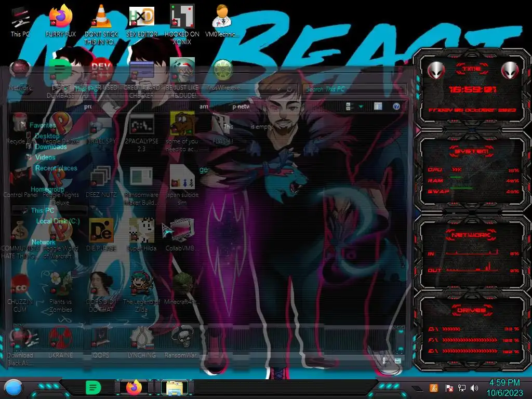Click the right alien head on widget
Viewport: 532px width, 399px height.
pyautogui.click(x=510, y=71)
